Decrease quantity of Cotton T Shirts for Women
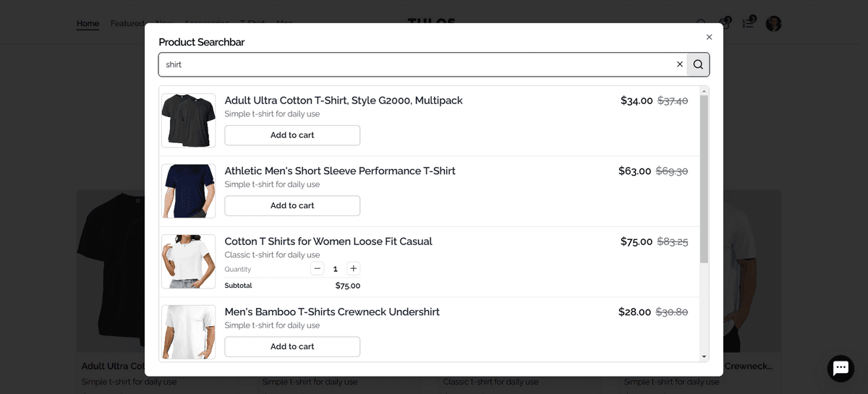The image size is (868, 394). click(318, 269)
